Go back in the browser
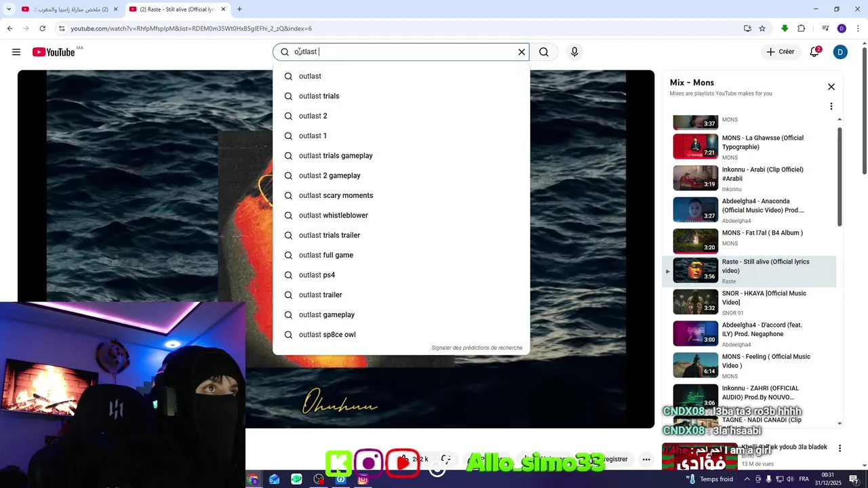This screenshot has width=868, height=488. pos(9,28)
